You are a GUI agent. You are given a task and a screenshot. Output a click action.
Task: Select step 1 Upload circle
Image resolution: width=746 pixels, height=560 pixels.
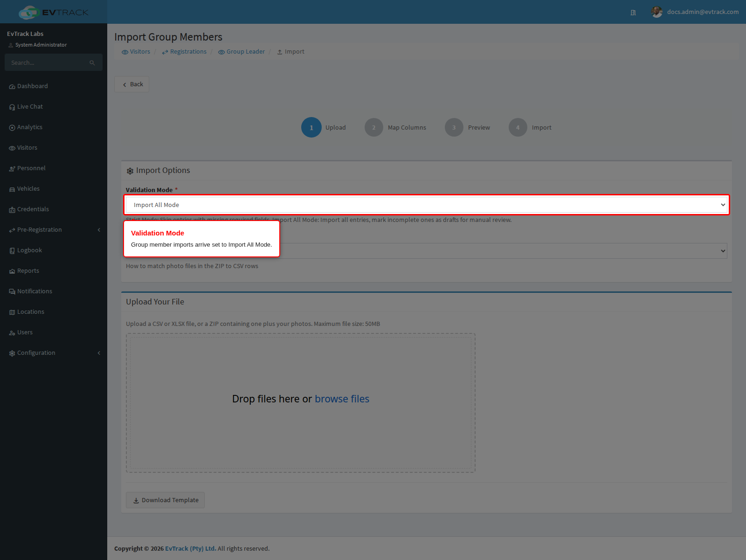point(311,127)
